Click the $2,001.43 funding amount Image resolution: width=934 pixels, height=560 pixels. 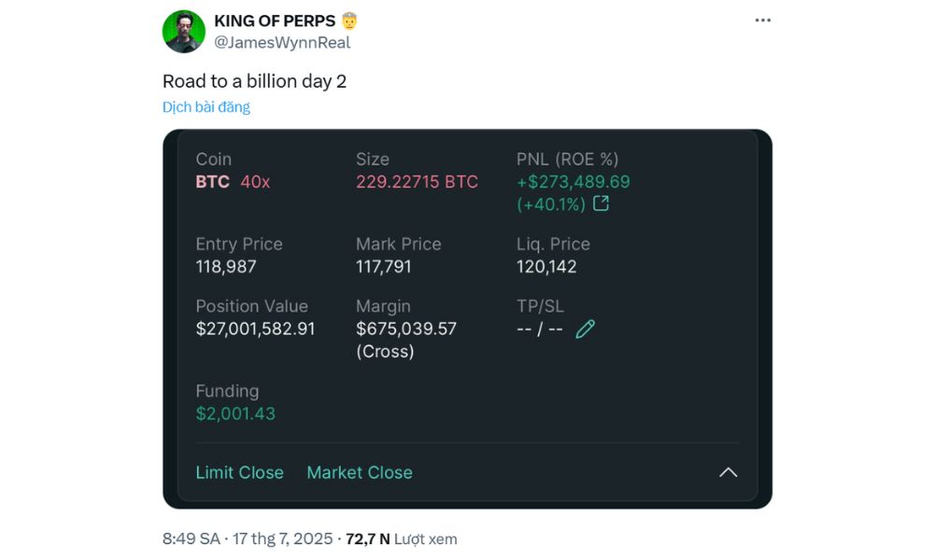(235, 413)
